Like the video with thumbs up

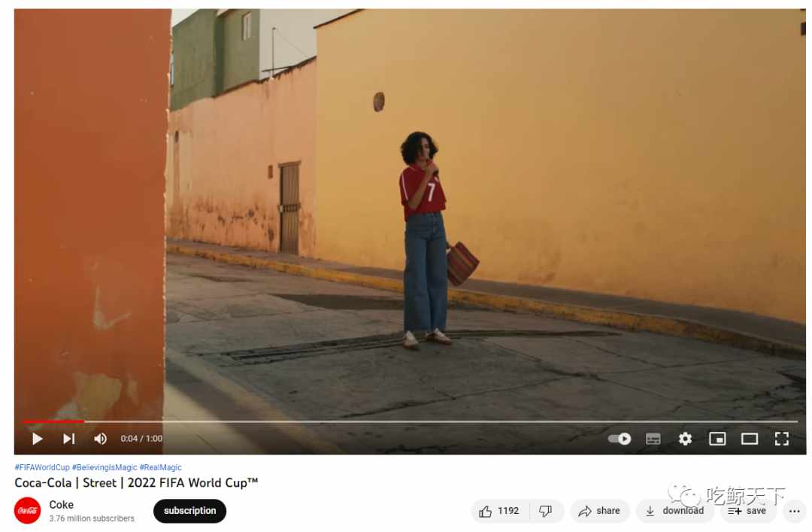point(499,511)
